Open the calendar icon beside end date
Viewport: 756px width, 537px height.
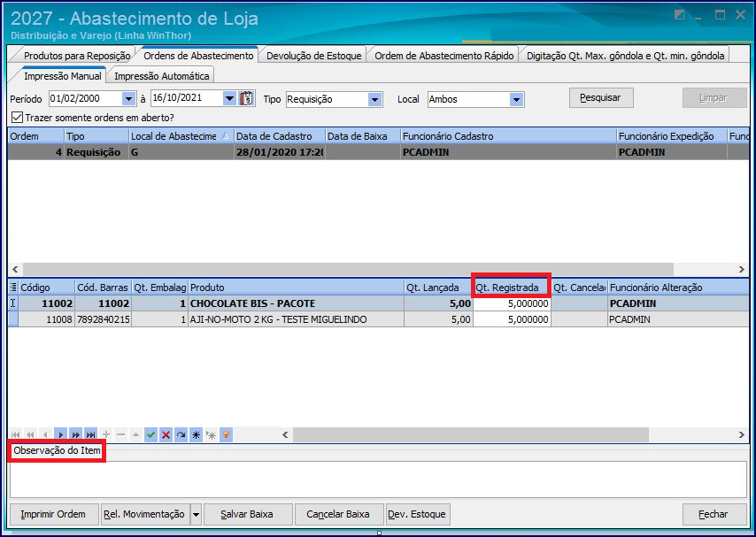(x=246, y=98)
